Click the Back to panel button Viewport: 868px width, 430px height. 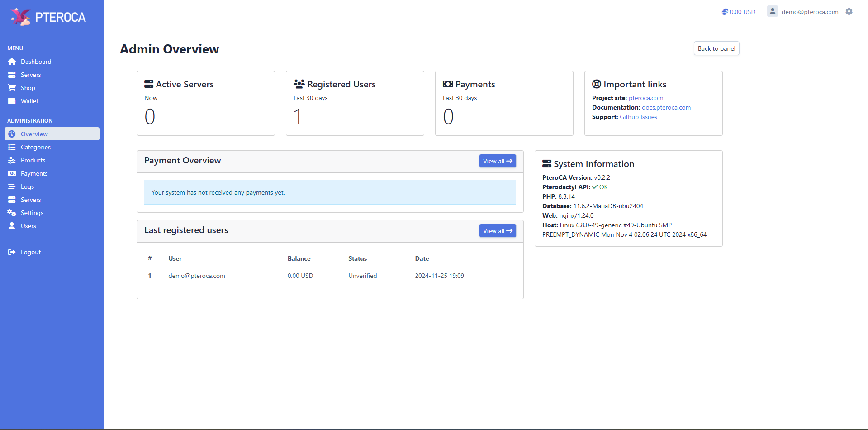pyautogui.click(x=716, y=48)
